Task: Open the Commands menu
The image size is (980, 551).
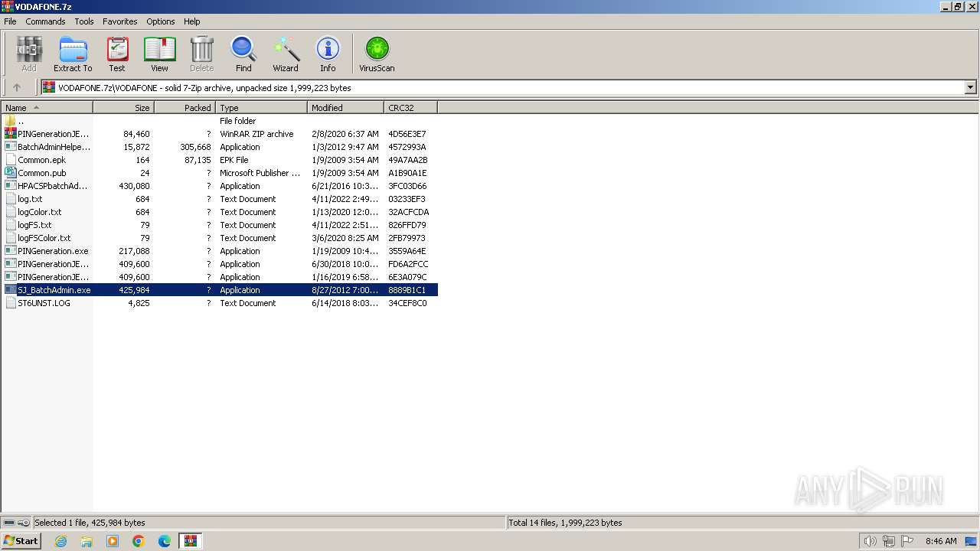Action: pos(45,21)
